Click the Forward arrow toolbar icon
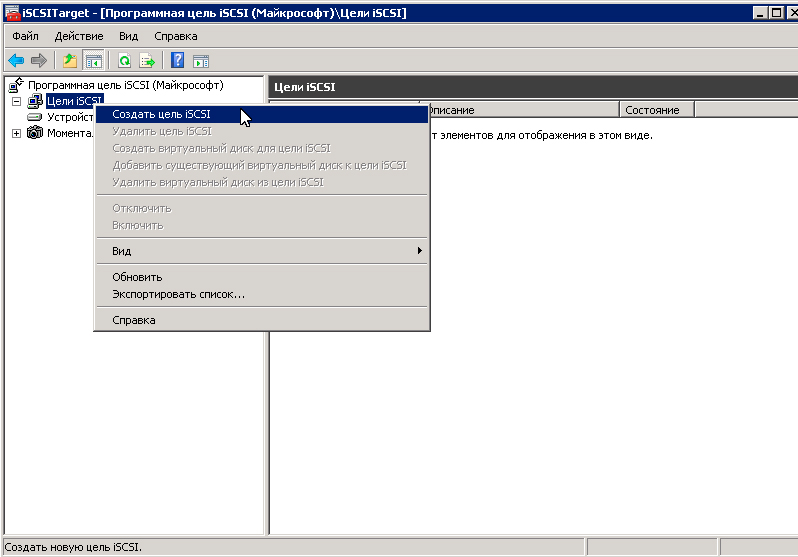This screenshot has width=798, height=557. [39, 61]
